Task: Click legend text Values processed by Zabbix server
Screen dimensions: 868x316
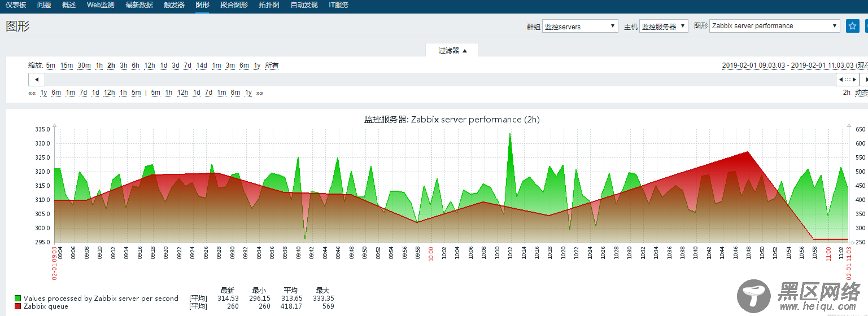Action: click(x=101, y=299)
